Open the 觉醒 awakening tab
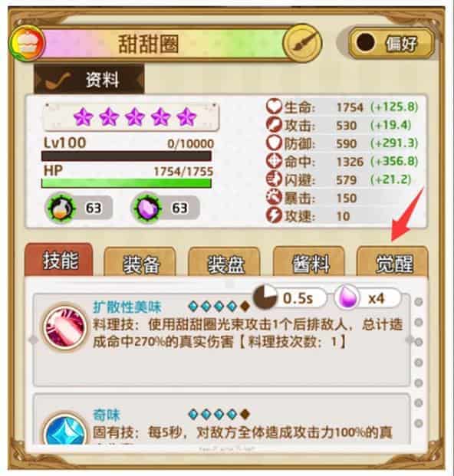 [393, 263]
